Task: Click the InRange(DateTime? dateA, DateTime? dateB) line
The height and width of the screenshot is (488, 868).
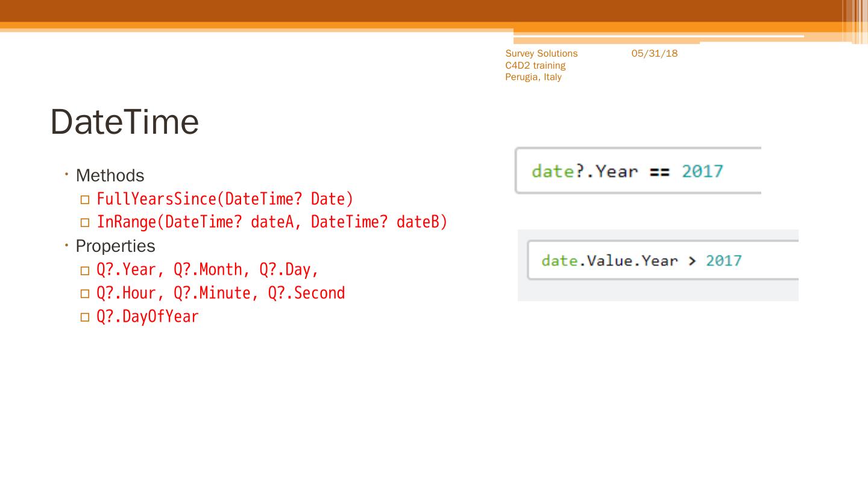Action: (x=272, y=222)
